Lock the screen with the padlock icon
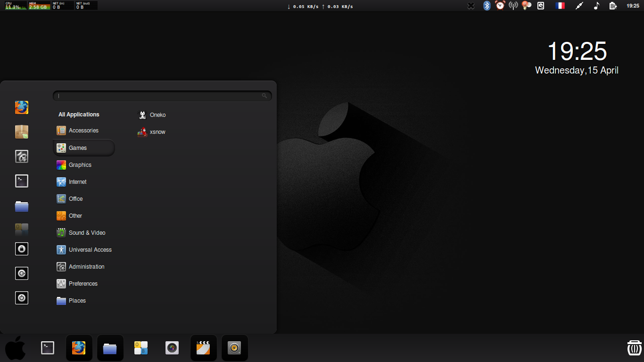The height and width of the screenshot is (362, 644). 22,249
